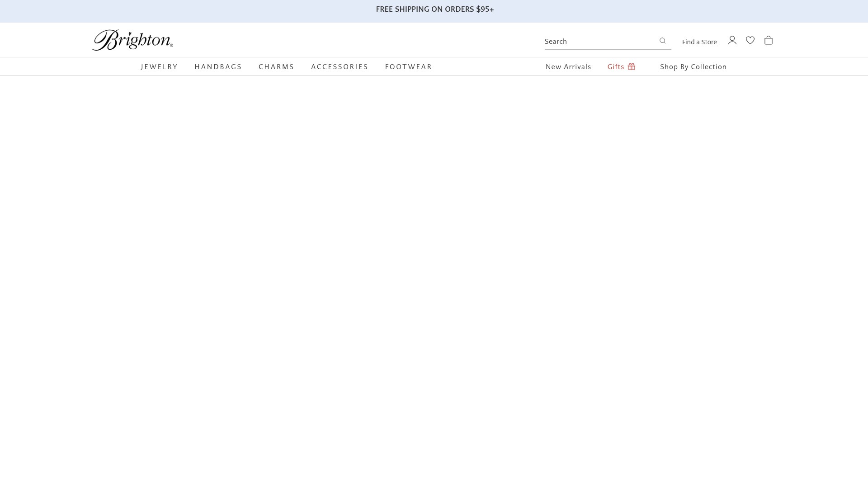The image size is (868, 488).
Task: Open the Footwear menu
Action: [409, 67]
